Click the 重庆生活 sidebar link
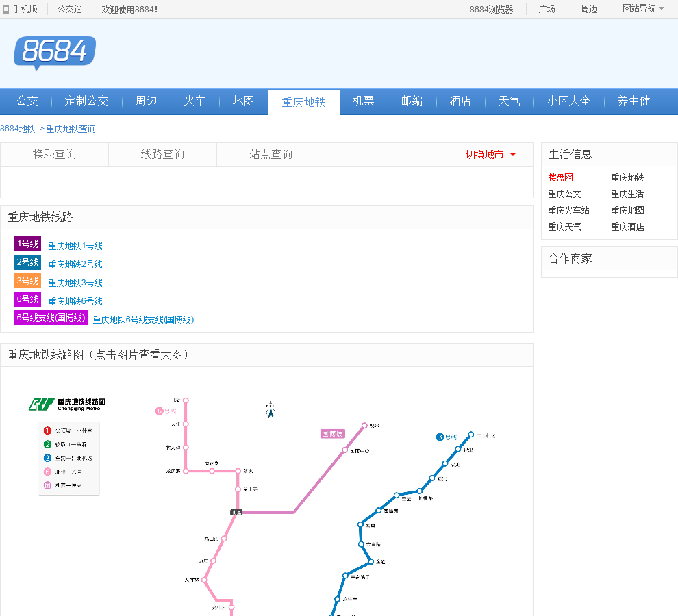 pos(627,194)
